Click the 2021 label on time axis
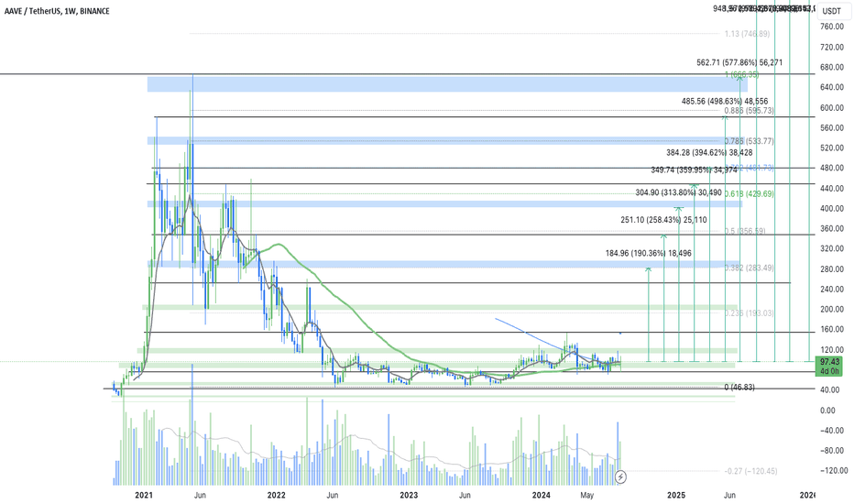854x504 pixels. pos(144,495)
